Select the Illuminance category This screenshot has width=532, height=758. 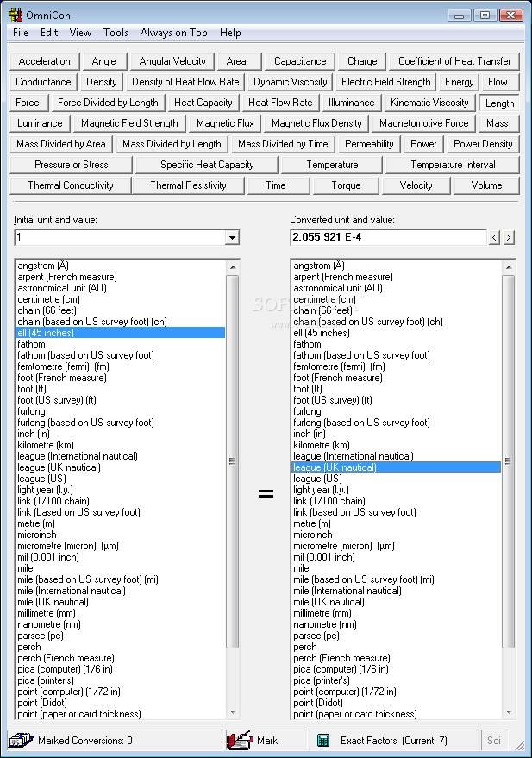pyautogui.click(x=352, y=103)
